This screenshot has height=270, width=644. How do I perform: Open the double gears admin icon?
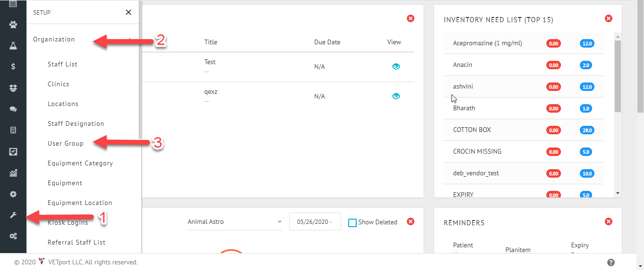(x=13, y=236)
